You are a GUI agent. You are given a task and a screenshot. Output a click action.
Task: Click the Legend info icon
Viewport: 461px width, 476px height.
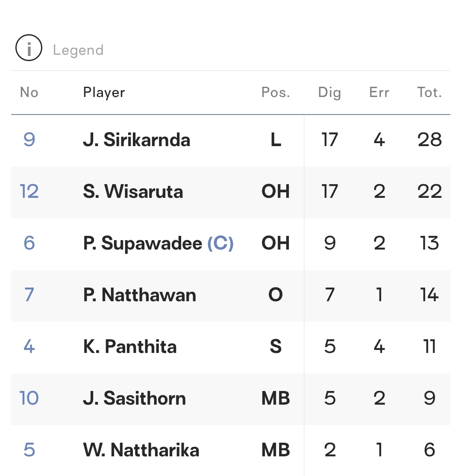[29, 48]
